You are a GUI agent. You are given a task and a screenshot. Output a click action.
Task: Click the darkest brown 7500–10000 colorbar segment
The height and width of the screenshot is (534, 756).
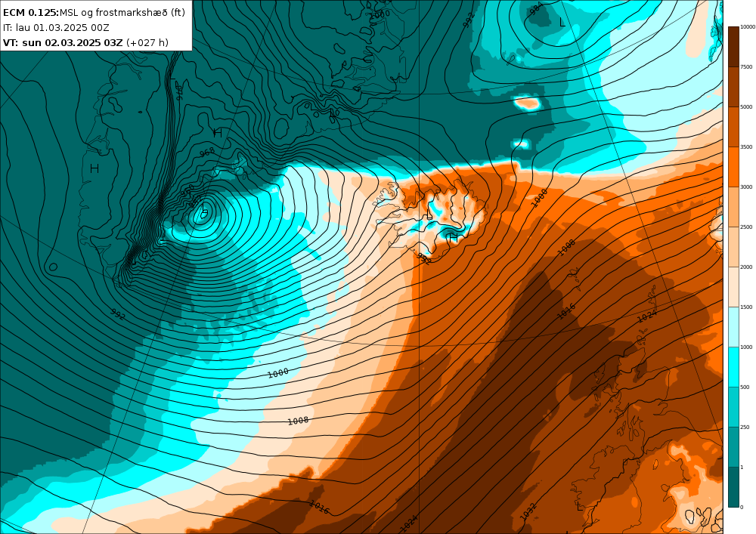click(x=733, y=47)
